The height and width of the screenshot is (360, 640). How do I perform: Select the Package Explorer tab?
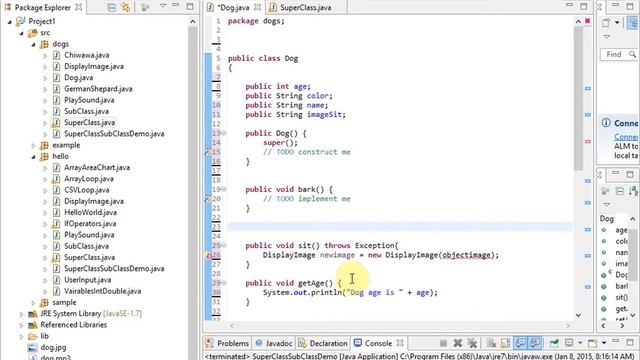[38, 7]
